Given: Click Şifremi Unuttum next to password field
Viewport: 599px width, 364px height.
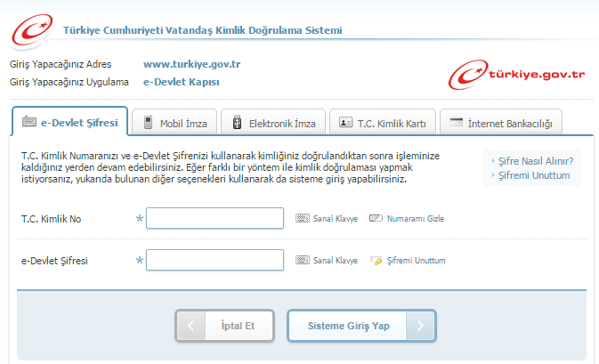Looking at the screenshot, I should pyautogui.click(x=416, y=261).
